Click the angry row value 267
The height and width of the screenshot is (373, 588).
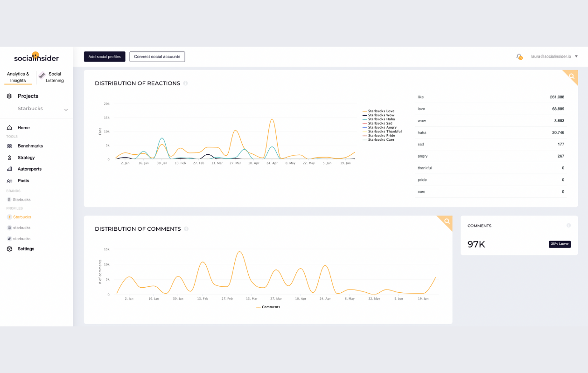[x=561, y=156]
